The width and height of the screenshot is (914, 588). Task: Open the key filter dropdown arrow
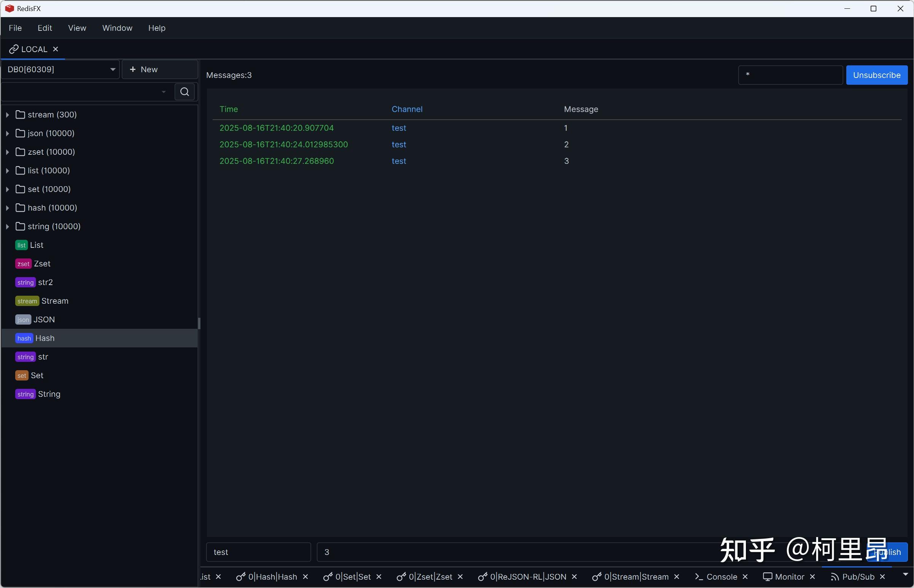[x=164, y=92]
